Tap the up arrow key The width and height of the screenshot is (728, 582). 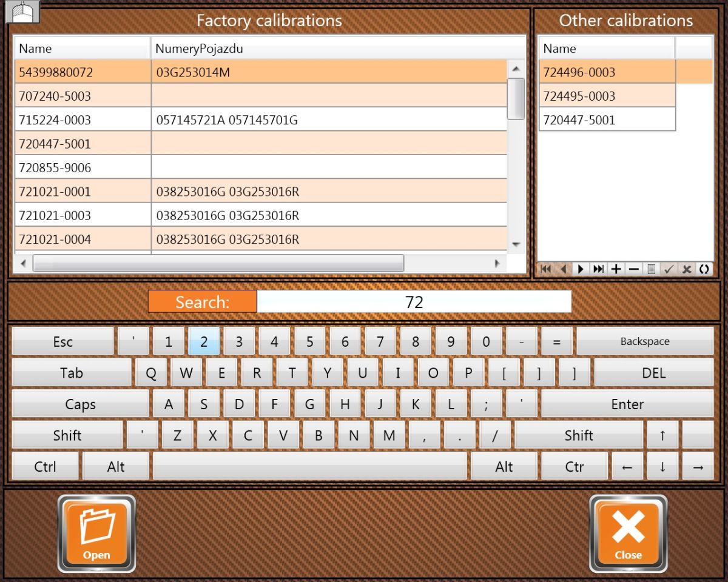coord(662,435)
